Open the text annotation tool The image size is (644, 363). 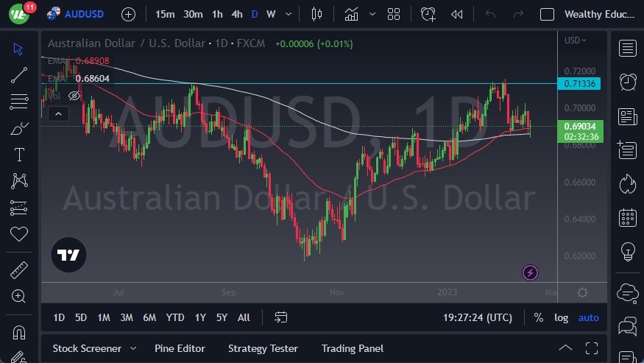tap(19, 155)
